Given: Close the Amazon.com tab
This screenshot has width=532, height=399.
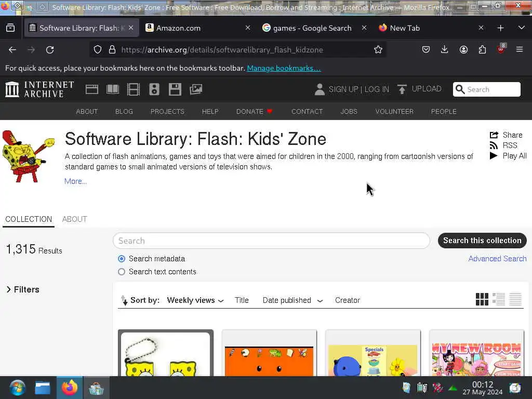Looking at the screenshot, I should tap(248, 28).
